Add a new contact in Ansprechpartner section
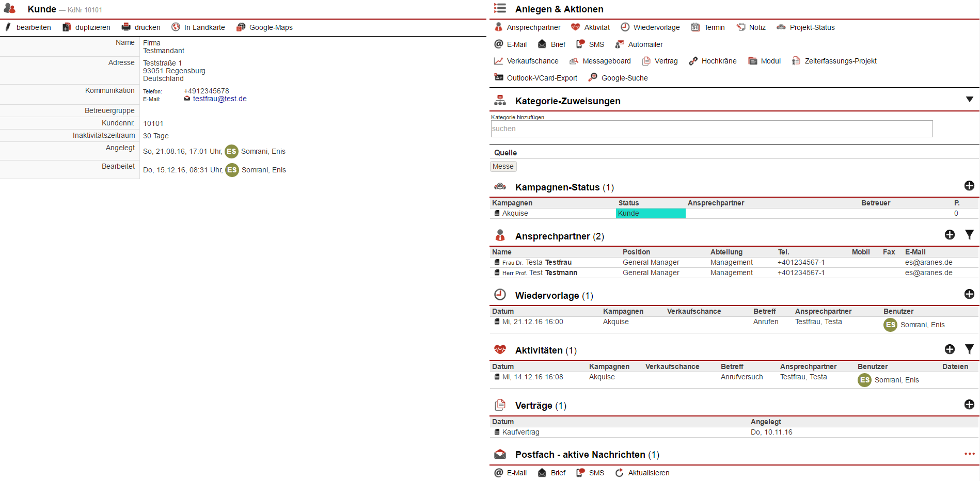Viewport: 980px width, 481px height. (950, 235)
